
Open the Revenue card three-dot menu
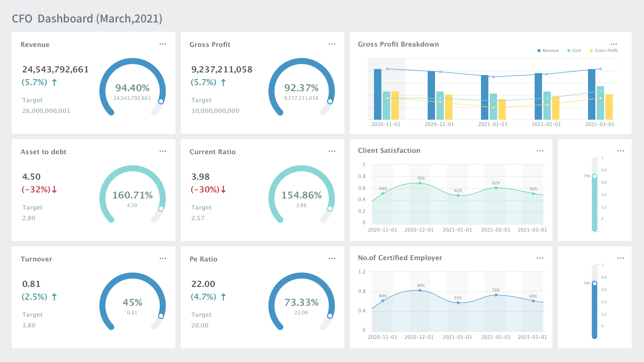tap(163, 44)
